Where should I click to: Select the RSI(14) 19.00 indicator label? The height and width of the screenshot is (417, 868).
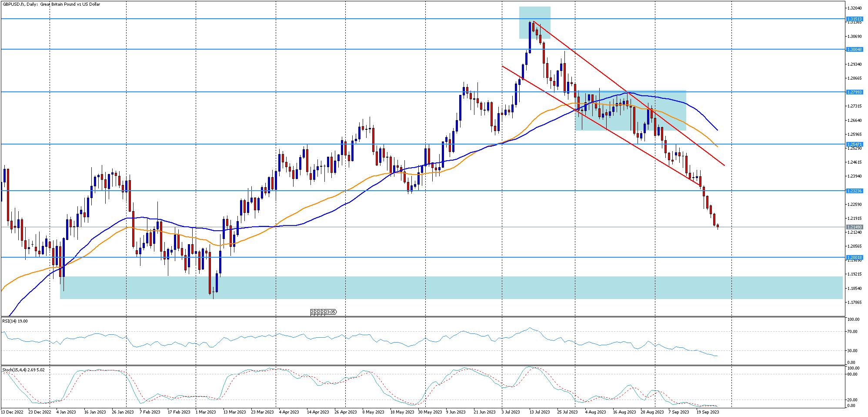click(15, 321)
